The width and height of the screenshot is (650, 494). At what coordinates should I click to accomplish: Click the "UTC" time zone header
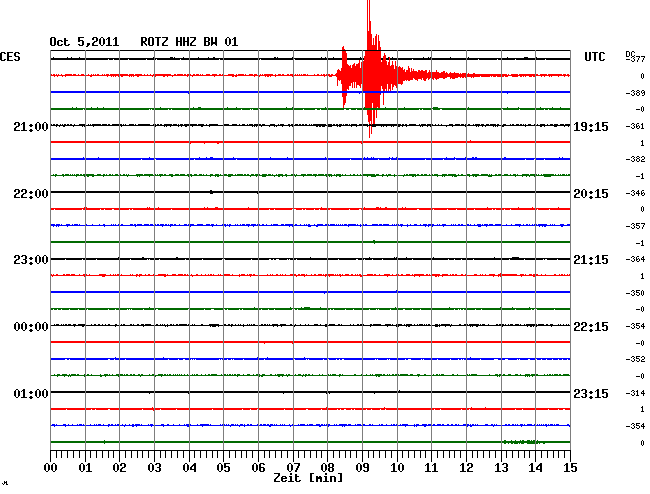tap(594, 57)
